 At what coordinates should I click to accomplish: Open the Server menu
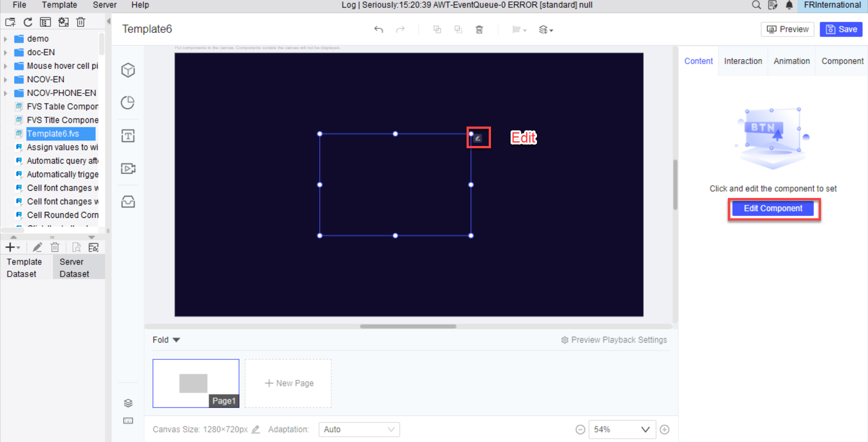click(104, 5)
